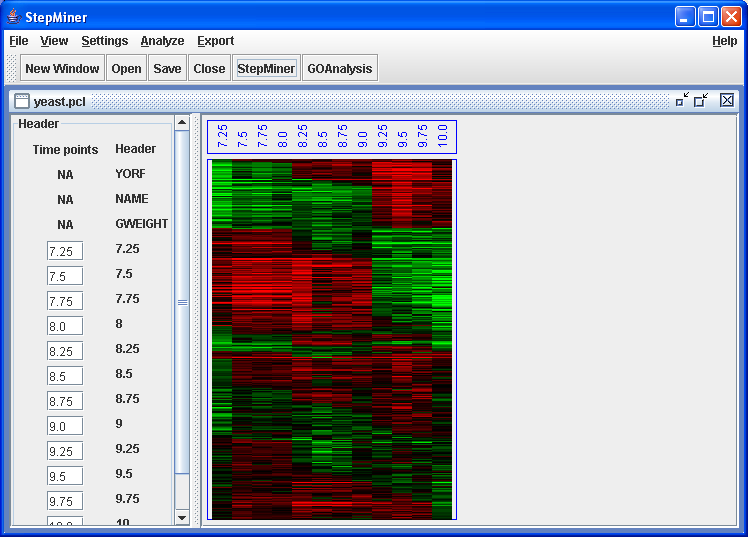
Task: Click the 8.0 heatmap column label
Action: point(282,139)
